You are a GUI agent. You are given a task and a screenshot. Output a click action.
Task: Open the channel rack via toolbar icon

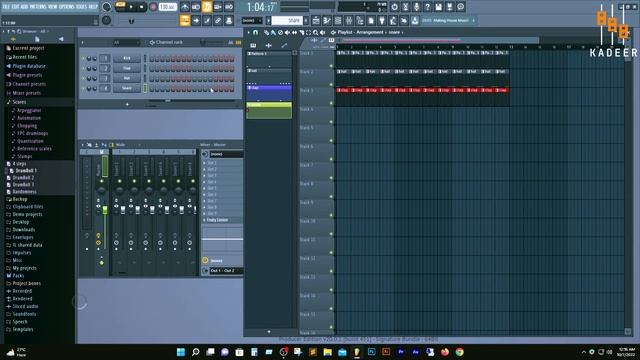[338, 20]
